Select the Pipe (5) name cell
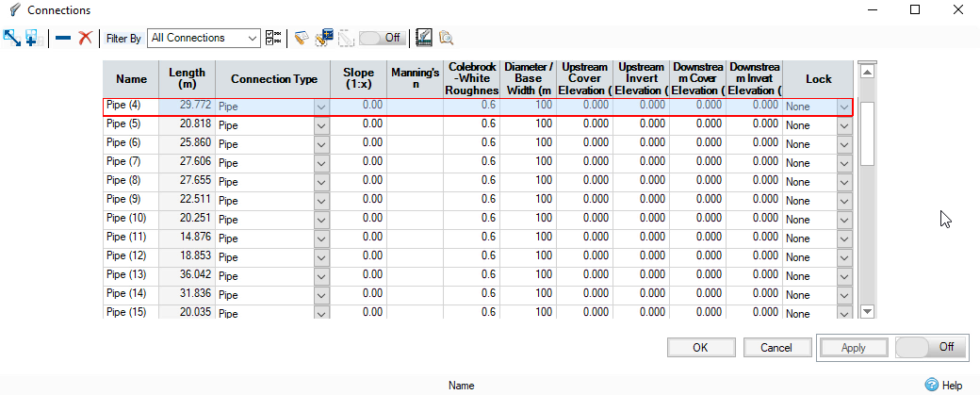 point(131,124)
